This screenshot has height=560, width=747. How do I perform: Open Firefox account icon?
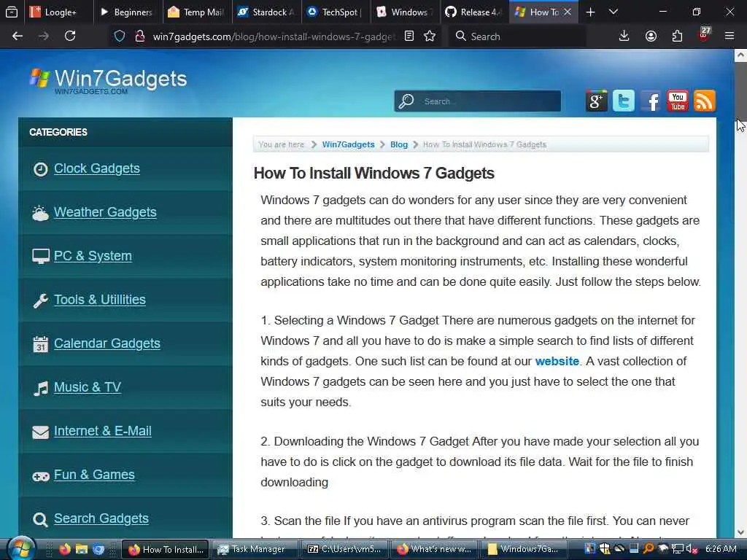point(651,36)
